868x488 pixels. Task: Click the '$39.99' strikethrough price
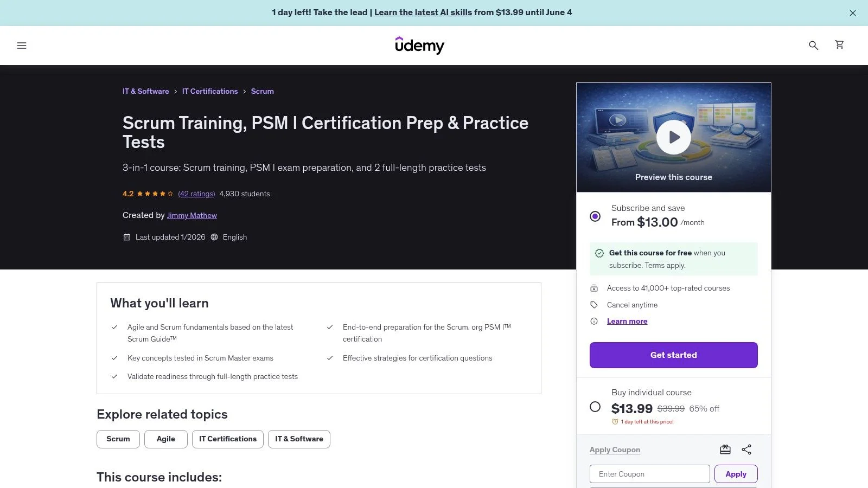(671, 408)
